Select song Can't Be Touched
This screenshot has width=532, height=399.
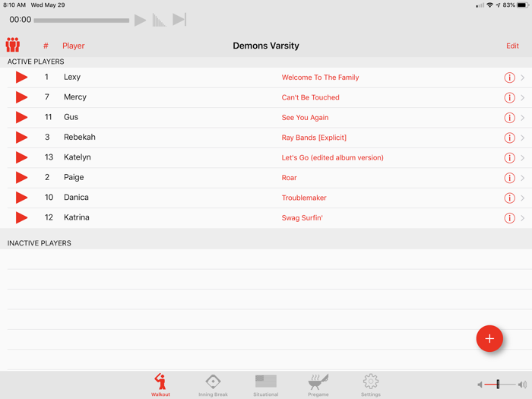point(310,97)
